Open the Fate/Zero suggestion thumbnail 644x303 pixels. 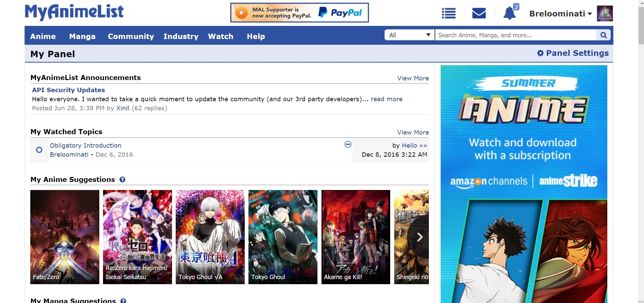pos(65,237)
